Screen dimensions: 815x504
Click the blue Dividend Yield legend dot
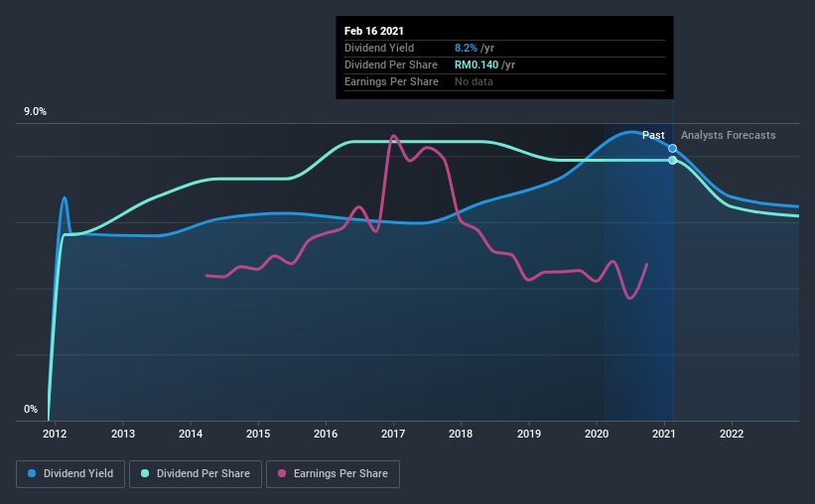click(x=32, y=473)
